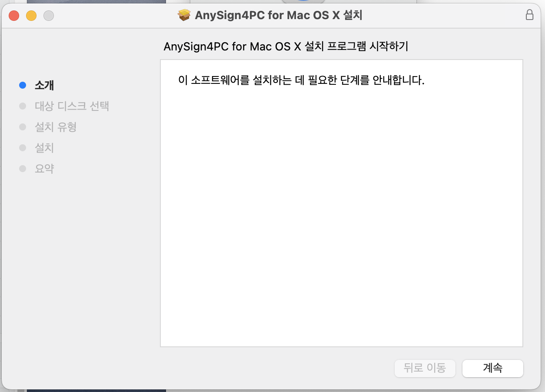Click the gray disabled zoom button
Screen dimensions: 545x392
click(49, 16)
